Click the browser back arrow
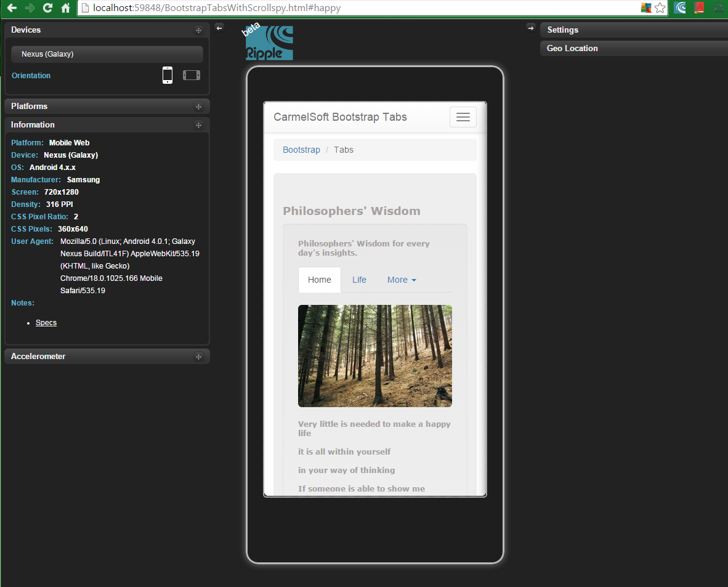 point(12,8)
